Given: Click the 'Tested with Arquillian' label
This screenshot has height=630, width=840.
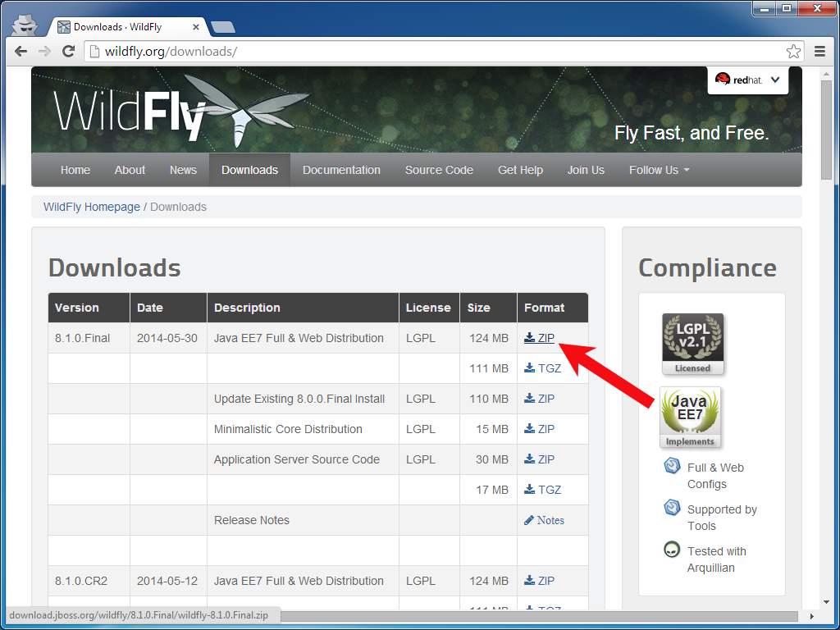Looking at the screenshot, I should click(x=717, y=559).
